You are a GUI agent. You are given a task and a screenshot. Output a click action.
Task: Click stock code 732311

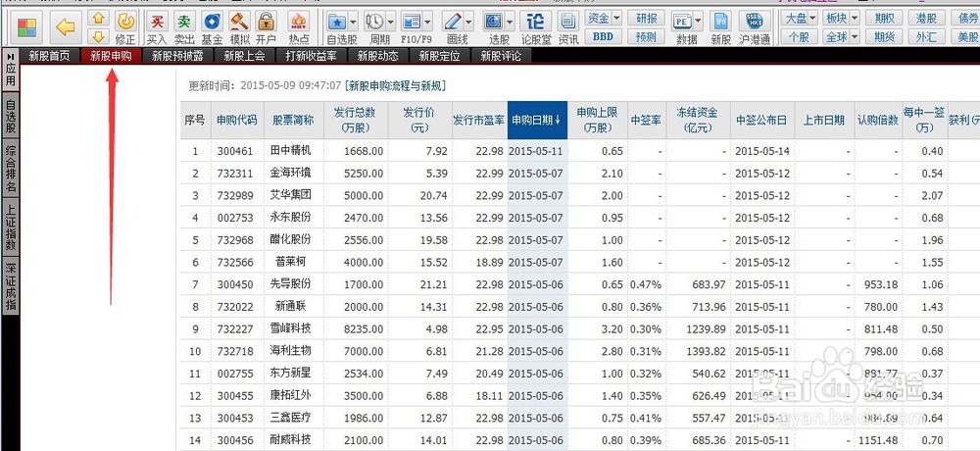point(235,174)
